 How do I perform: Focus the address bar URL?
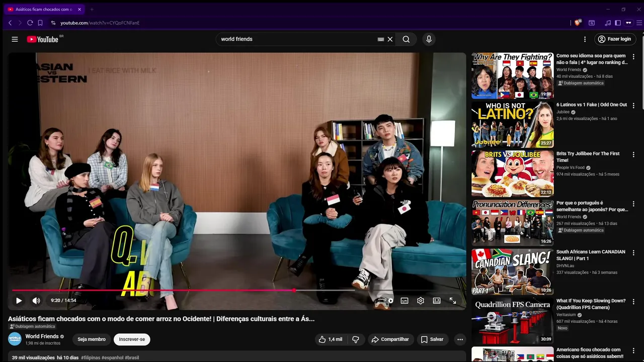coord(100,23)
